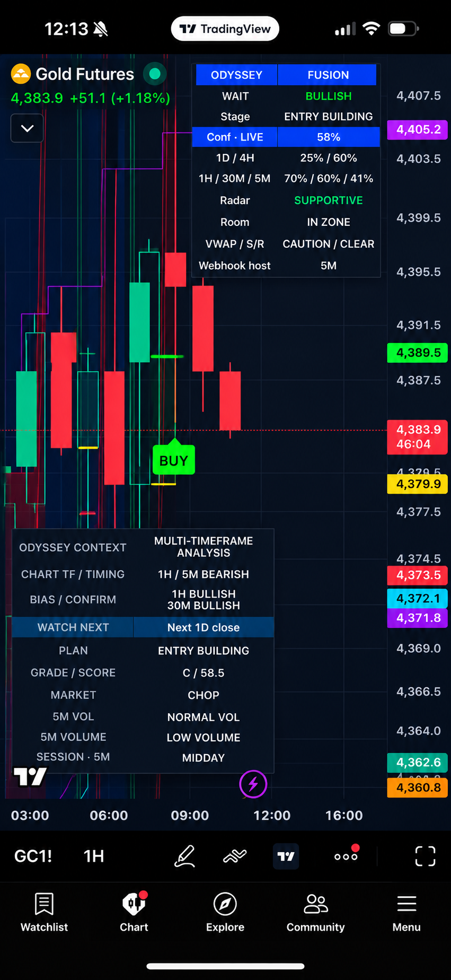Tap the green BUY signal label

point(174,459)
